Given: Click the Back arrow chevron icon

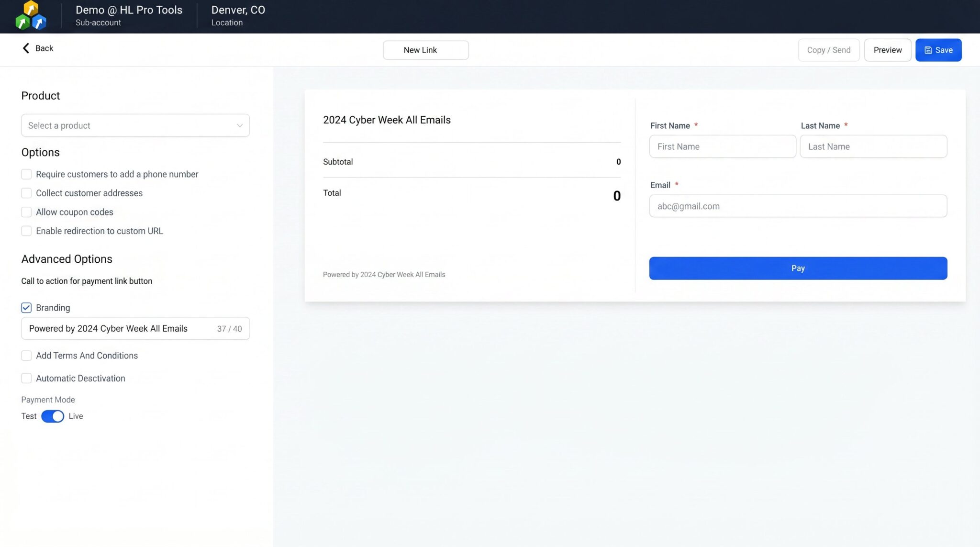Looking at the screenshot, I should tap(26, 48).
